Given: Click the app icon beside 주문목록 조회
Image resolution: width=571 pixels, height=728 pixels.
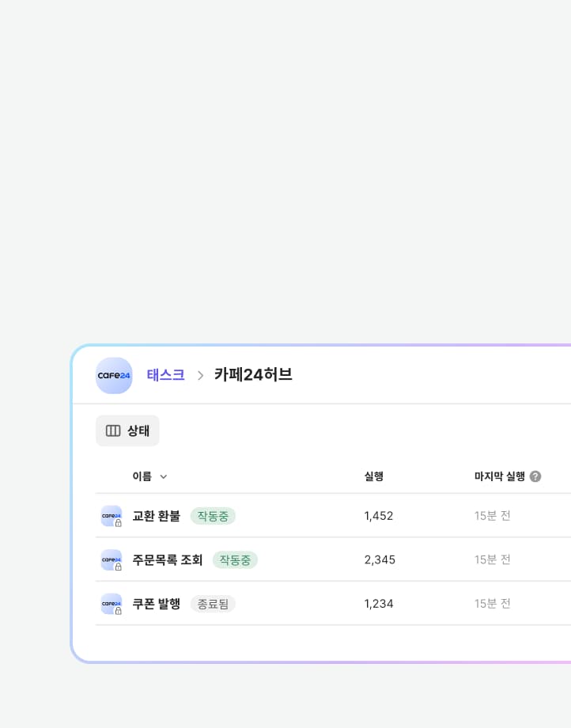Looking at the screenshot, I should [x=111, y=559].
